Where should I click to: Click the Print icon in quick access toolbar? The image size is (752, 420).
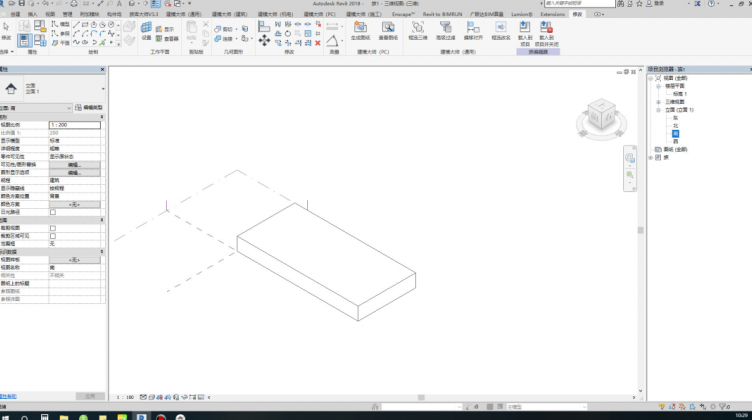[74, 3]
